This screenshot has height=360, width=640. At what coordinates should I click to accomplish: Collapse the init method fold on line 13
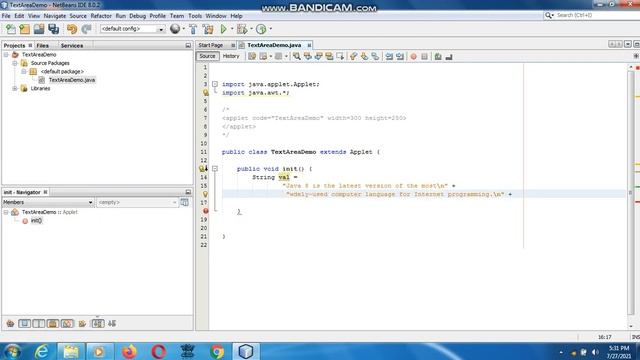(x=215, y=169)
